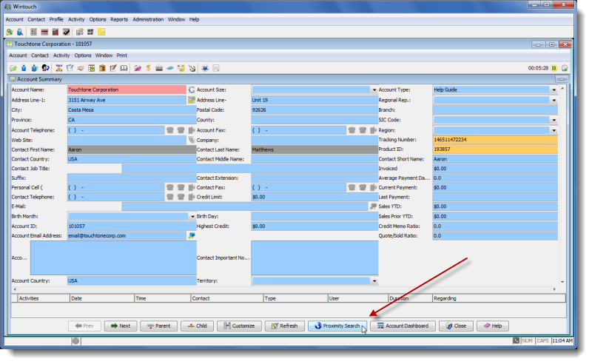Click the yellow note icon in main toolbar
The image size is (592, 364).
[101, 32]
